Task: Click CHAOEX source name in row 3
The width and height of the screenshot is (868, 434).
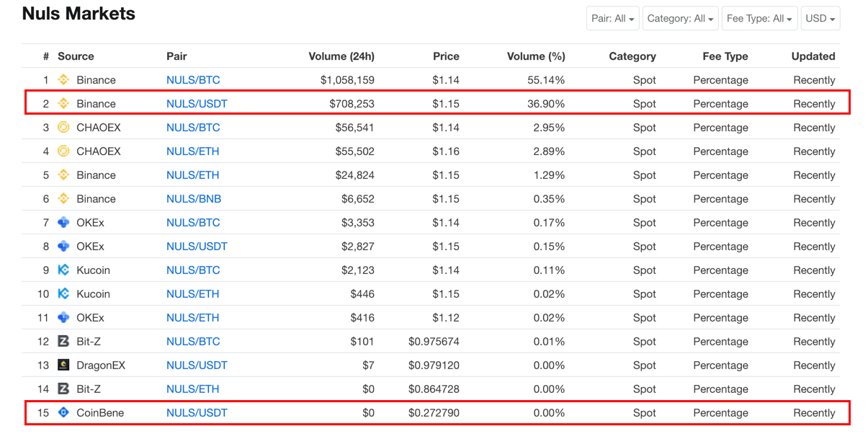Action: 99,128
